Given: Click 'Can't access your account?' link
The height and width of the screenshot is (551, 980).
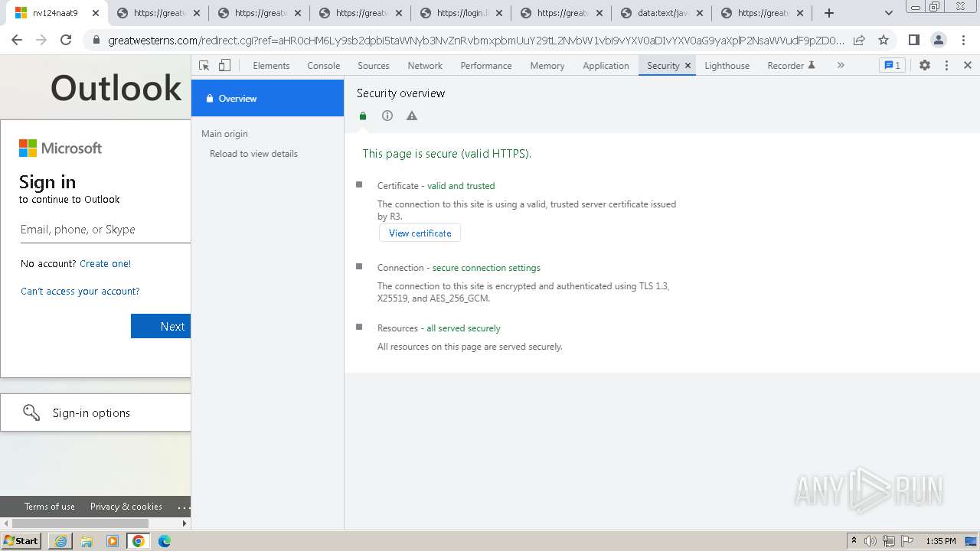Looking at the screenshot, I should pyautogui.click(x=80, y=292).
